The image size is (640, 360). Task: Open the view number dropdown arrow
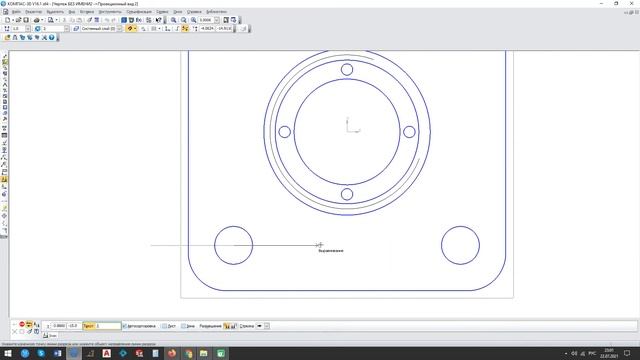[66, 29]
